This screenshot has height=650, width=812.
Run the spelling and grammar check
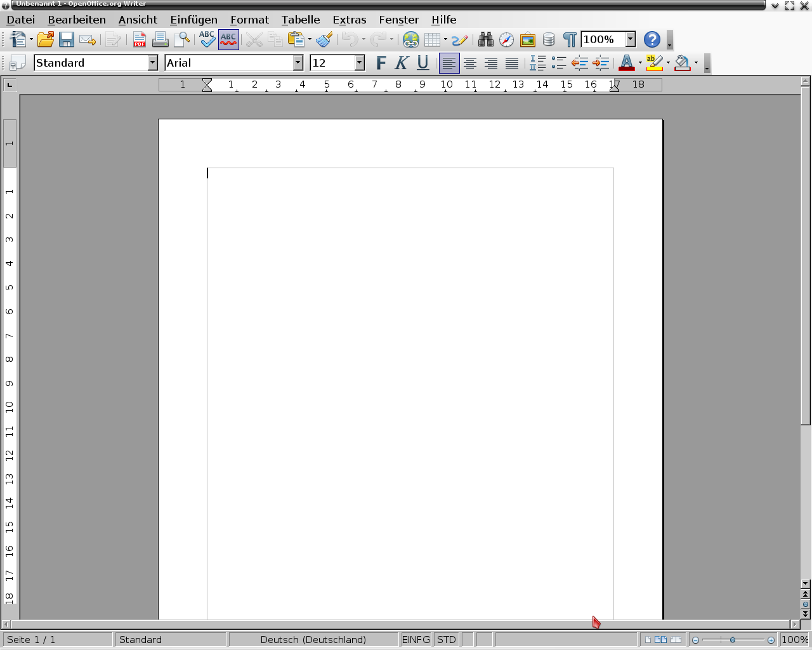point(207,39)
